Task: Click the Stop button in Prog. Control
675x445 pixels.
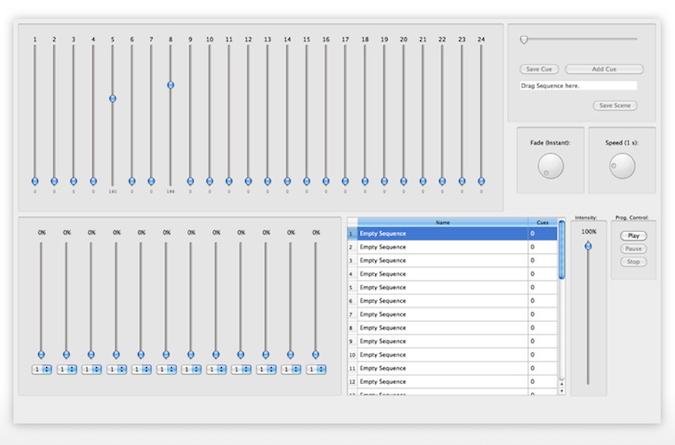Action: (633, 262)
